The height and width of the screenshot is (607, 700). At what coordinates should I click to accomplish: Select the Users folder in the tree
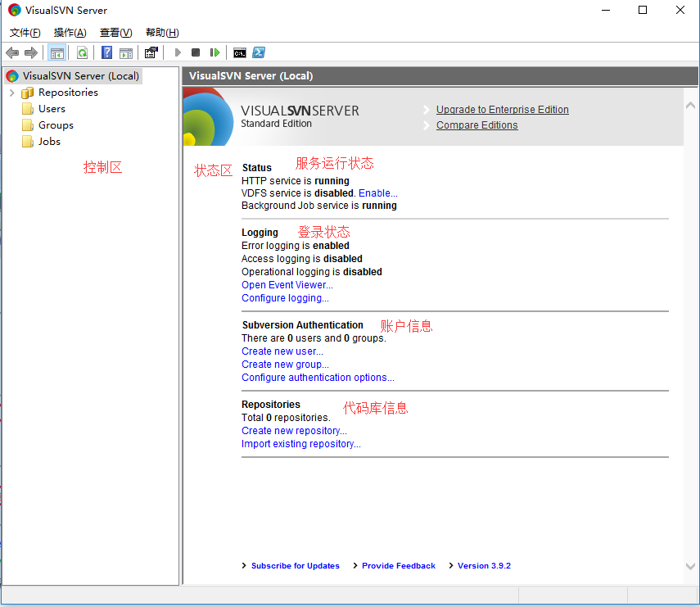(52, 109)
